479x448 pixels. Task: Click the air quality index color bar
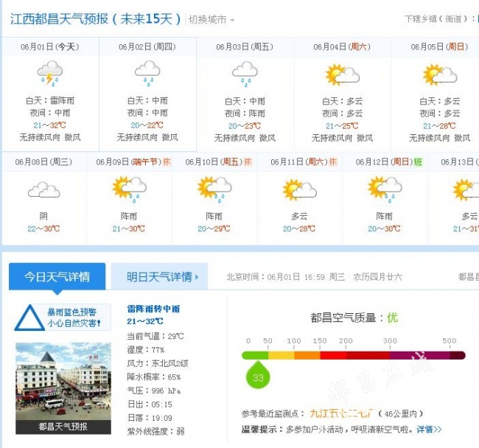(x=354, y=355)
